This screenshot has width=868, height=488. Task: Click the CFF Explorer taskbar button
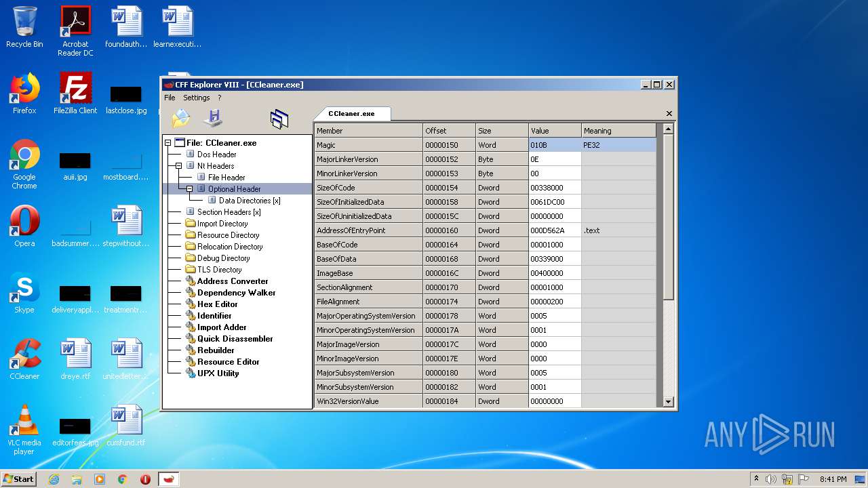[169, 479]
